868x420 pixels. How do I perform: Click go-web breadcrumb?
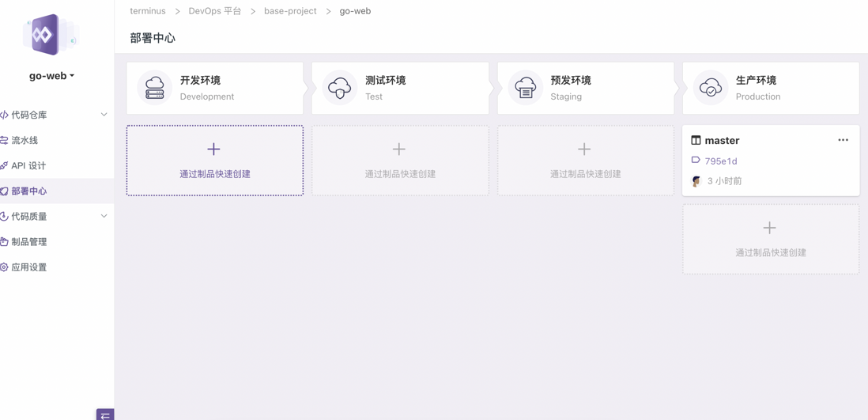(x=356, y=11)
